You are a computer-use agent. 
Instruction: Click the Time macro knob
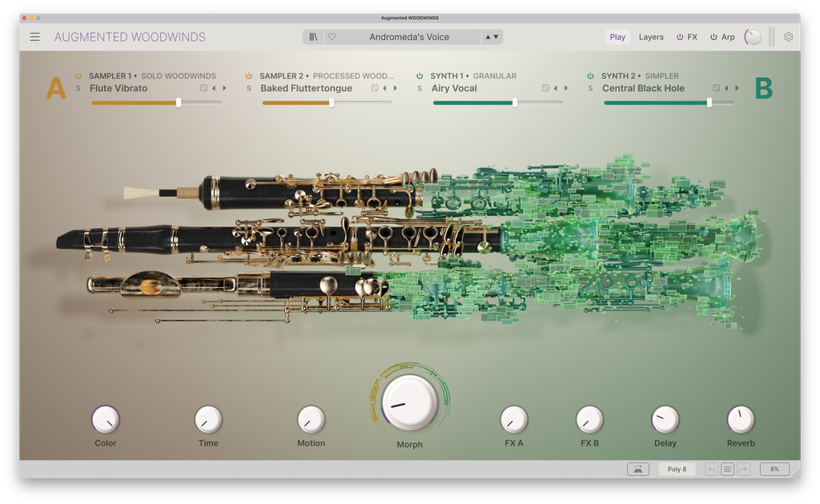(x=208, y=419)
